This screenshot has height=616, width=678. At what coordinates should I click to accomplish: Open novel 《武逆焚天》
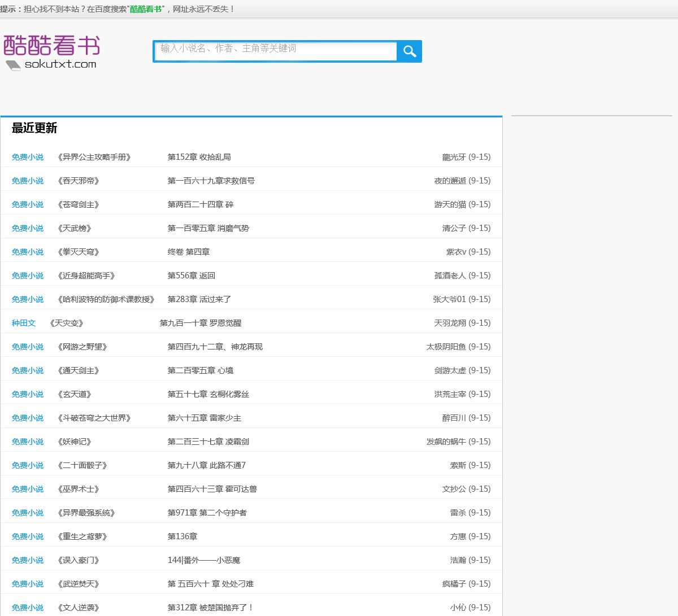(79, 584)
